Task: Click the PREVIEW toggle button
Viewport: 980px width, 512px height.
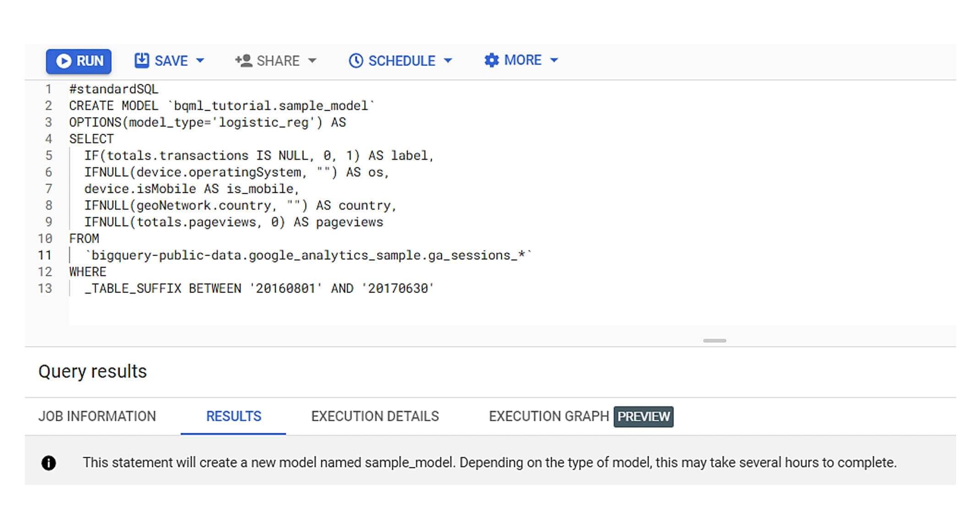Action: tap(642, 416)
